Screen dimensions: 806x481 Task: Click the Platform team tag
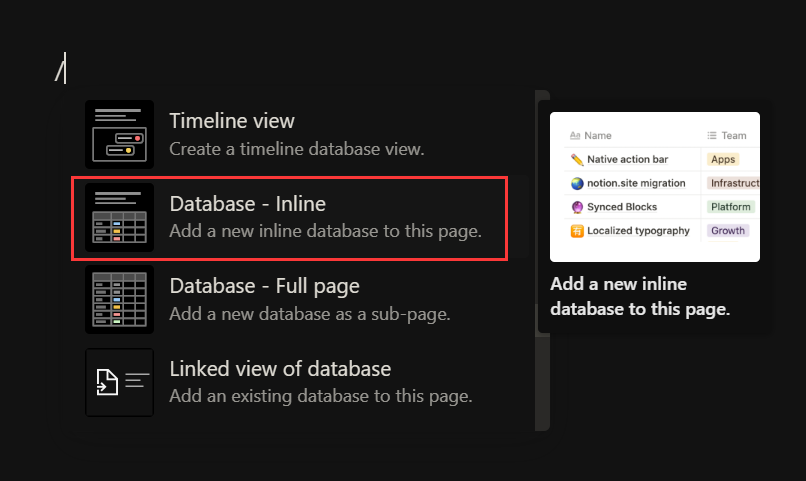730,207
